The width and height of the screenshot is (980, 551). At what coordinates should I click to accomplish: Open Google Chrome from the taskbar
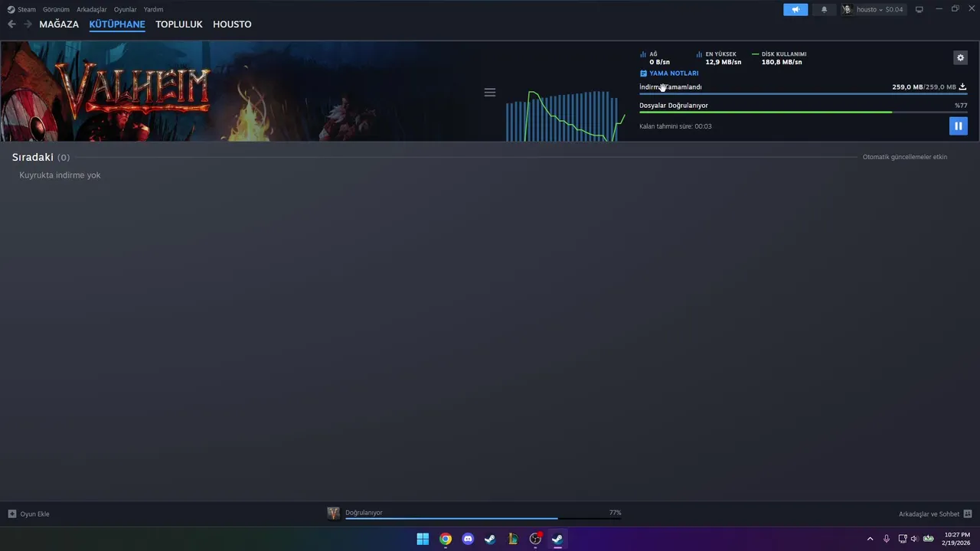(x=446, y=539)
